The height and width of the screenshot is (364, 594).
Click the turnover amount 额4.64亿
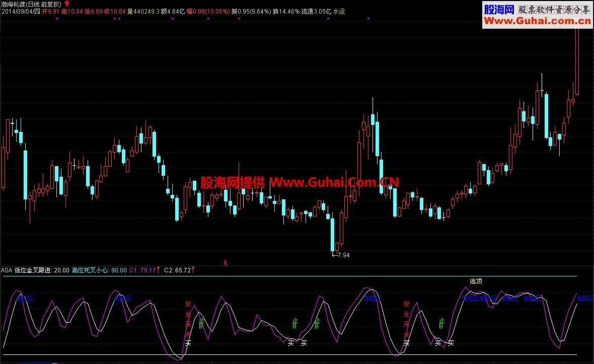pyautogui.click(x=173, y=12)
